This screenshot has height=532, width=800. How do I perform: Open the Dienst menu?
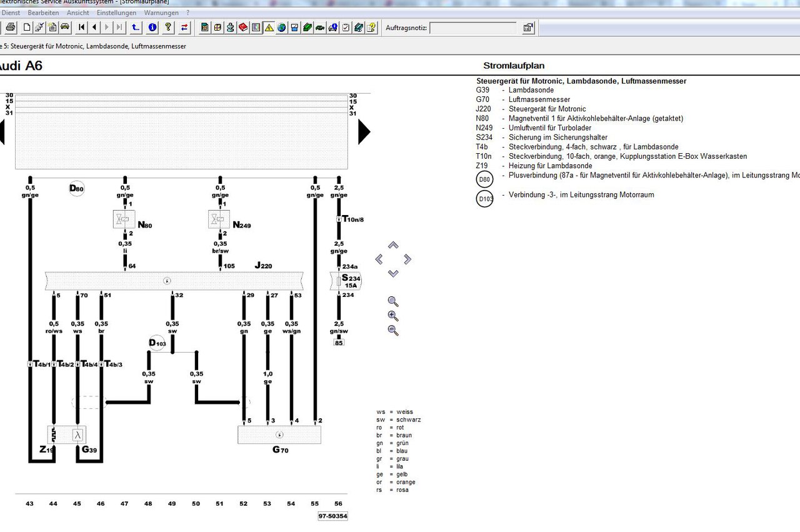pos(11,13)
